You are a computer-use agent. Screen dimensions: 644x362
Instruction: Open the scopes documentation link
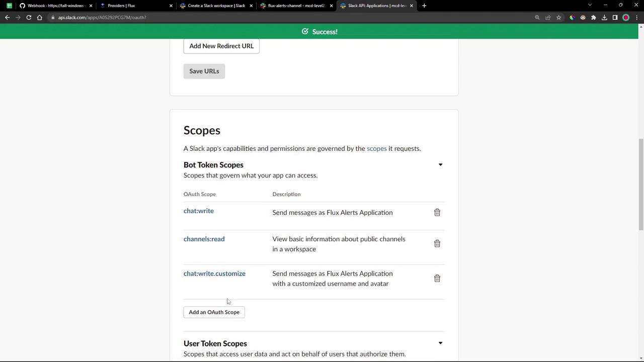pyautogui.click(x=376, y=149)
